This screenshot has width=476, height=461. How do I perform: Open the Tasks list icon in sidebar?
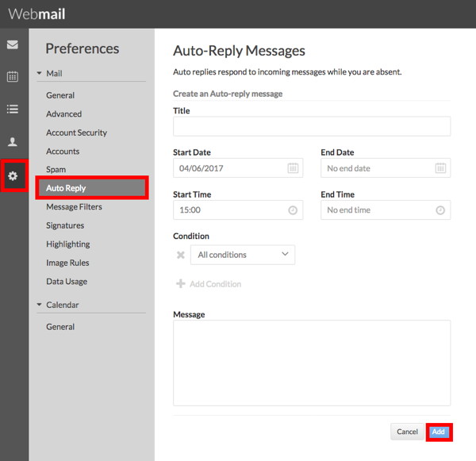coord(13,109)
